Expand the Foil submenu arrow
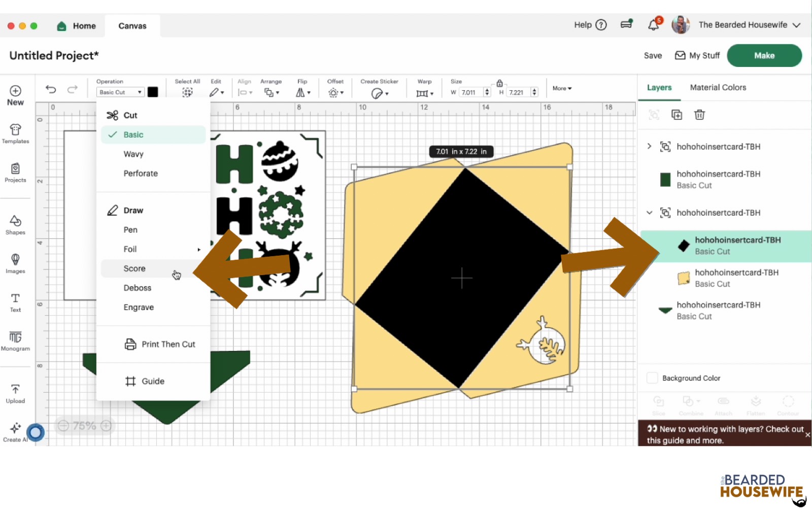This screenshot has width=812, height=516. click(x=199, y=249)
